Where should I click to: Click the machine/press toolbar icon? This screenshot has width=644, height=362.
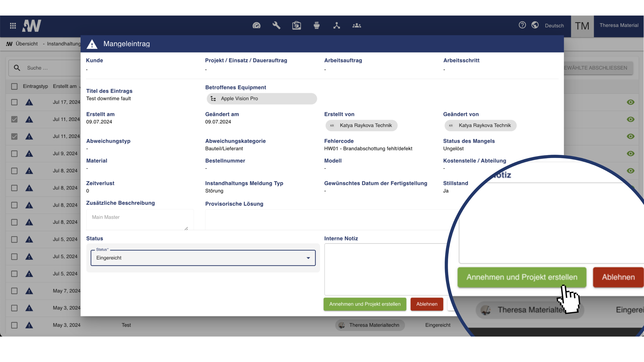[316, 26]
